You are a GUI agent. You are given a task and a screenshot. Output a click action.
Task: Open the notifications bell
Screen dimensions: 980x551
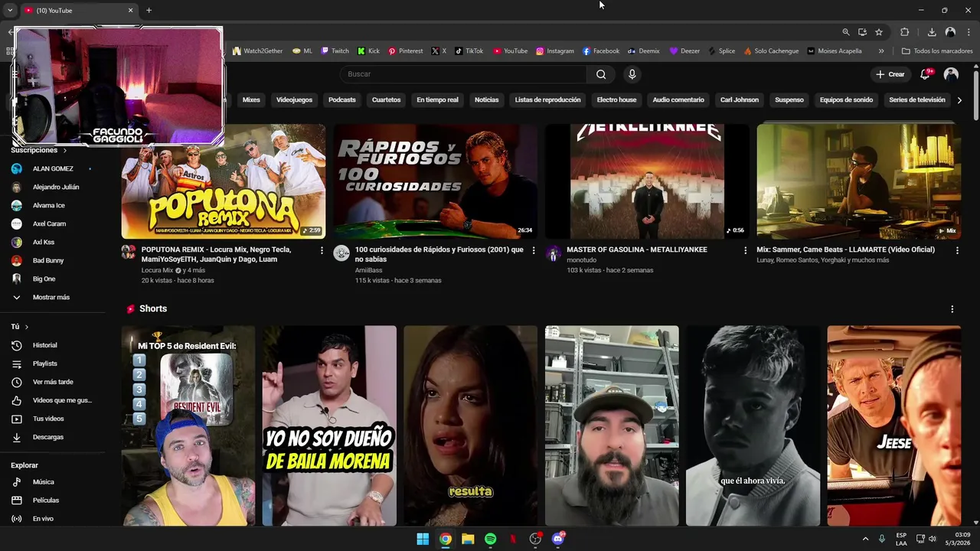pos(925,74)
